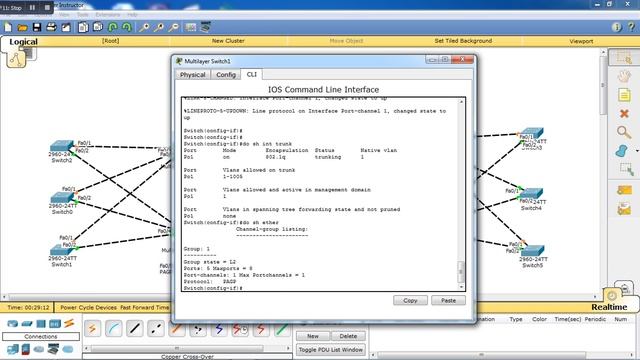Switch to Config tab in Multilayer Switch1

point(226,75)
